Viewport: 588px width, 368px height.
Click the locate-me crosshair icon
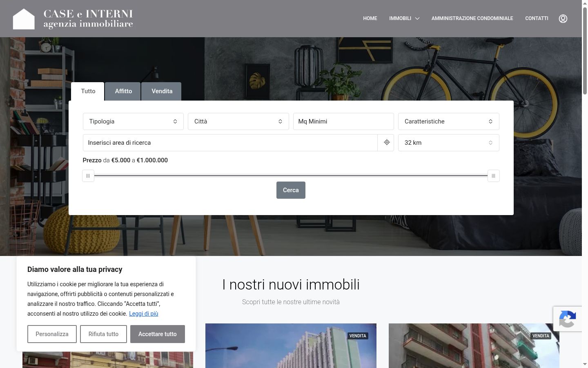click(386, 143)
